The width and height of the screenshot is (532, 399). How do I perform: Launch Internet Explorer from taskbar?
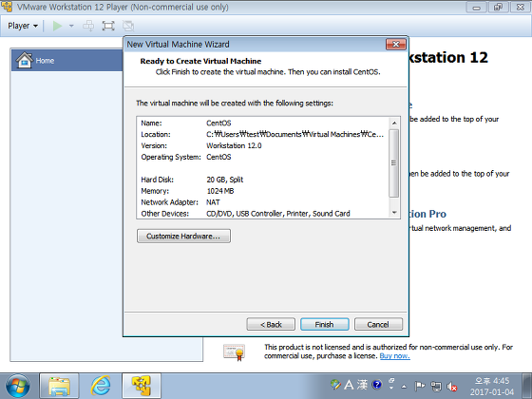coord(101,386)
